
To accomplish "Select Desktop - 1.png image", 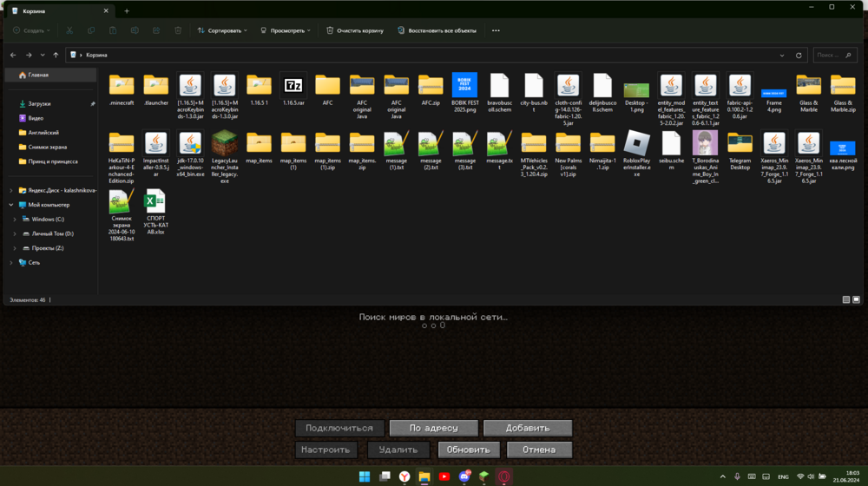I will [636, 95].
